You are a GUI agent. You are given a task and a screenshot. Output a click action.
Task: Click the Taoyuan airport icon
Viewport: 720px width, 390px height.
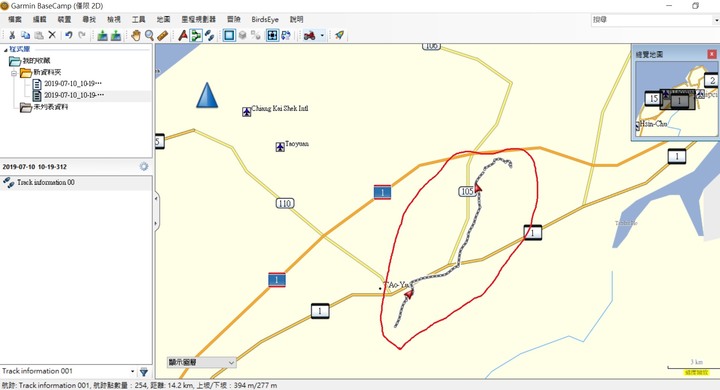[280, 147]
